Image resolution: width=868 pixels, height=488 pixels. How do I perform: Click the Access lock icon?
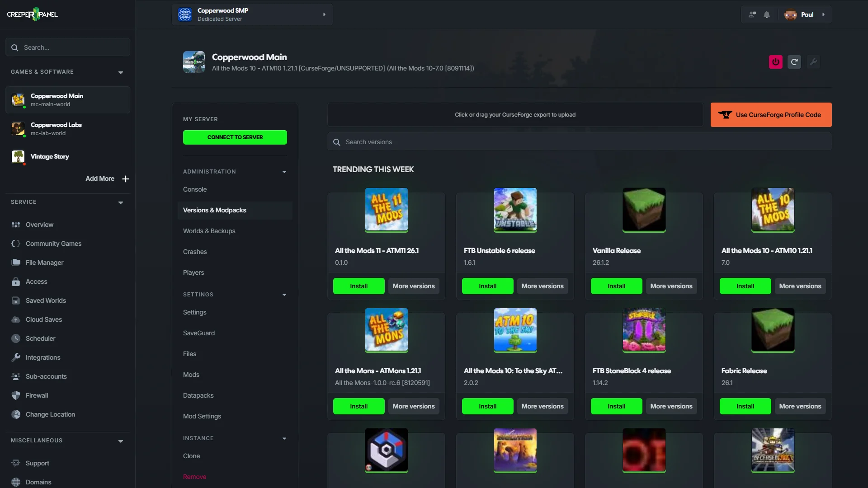pos(16,282)
